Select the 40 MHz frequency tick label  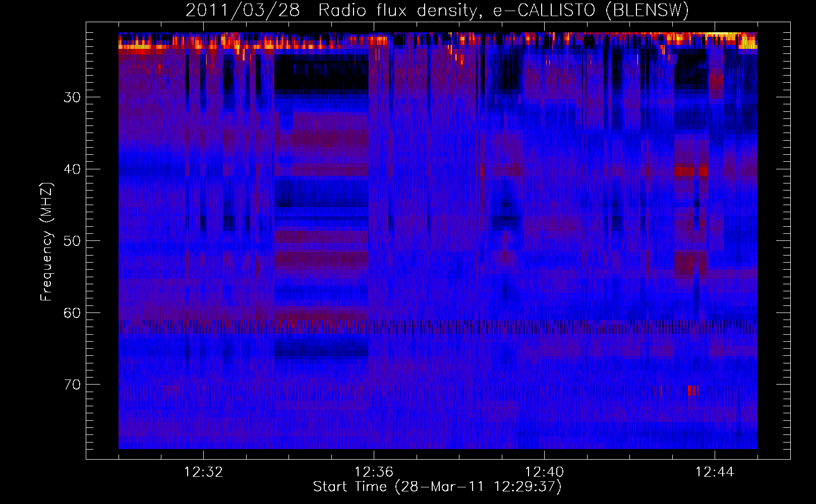(72, 169)
